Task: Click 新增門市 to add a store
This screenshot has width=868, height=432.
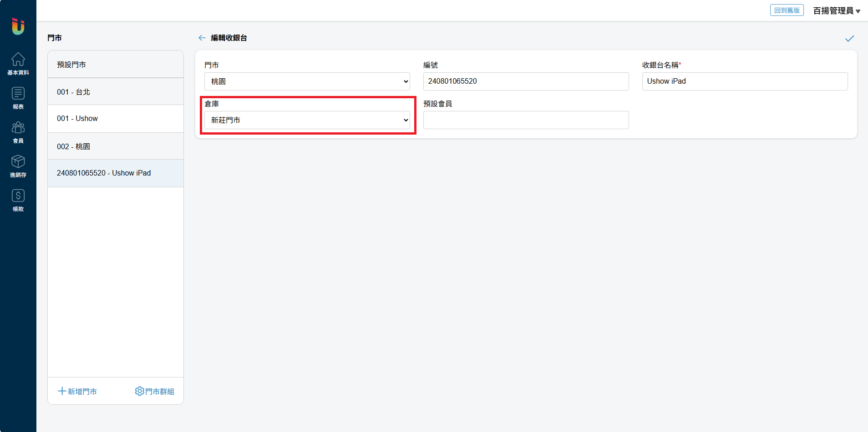Action: 77,391
